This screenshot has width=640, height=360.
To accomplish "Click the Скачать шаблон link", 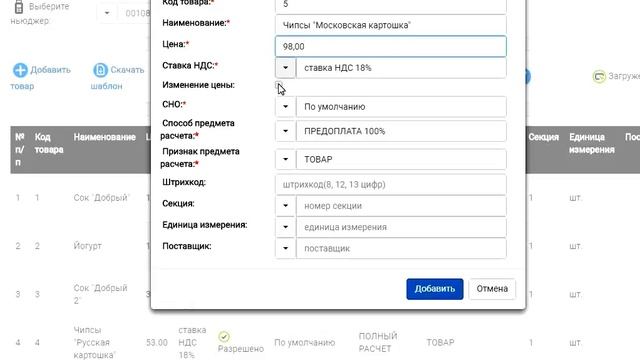I will pyautogui.click(x=118, y=78).
